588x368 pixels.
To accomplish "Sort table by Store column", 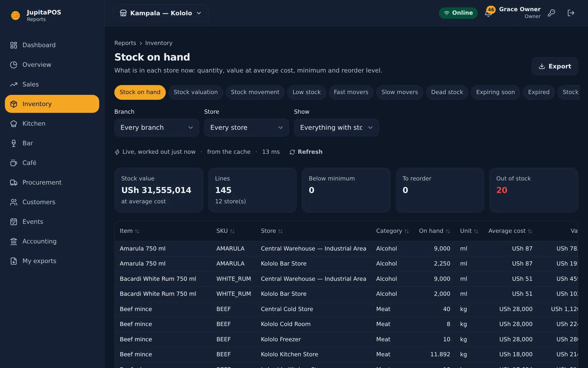I will coord(272,231).
